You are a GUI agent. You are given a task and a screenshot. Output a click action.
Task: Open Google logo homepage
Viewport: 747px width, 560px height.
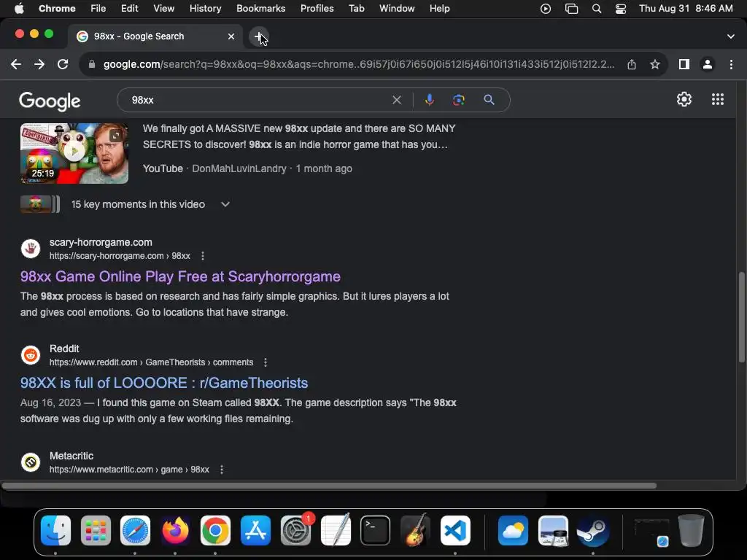(x=50, y=101)
